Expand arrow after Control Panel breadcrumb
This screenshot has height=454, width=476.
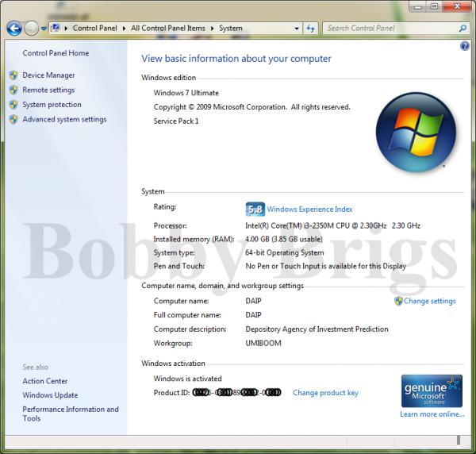point(124,29)
